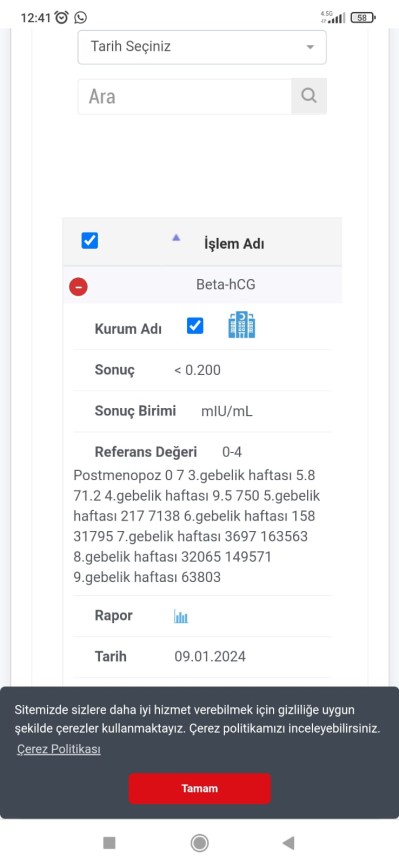
Task: Open the Tarih Seçiniz dropdown
Action: (x=202, y=47)
